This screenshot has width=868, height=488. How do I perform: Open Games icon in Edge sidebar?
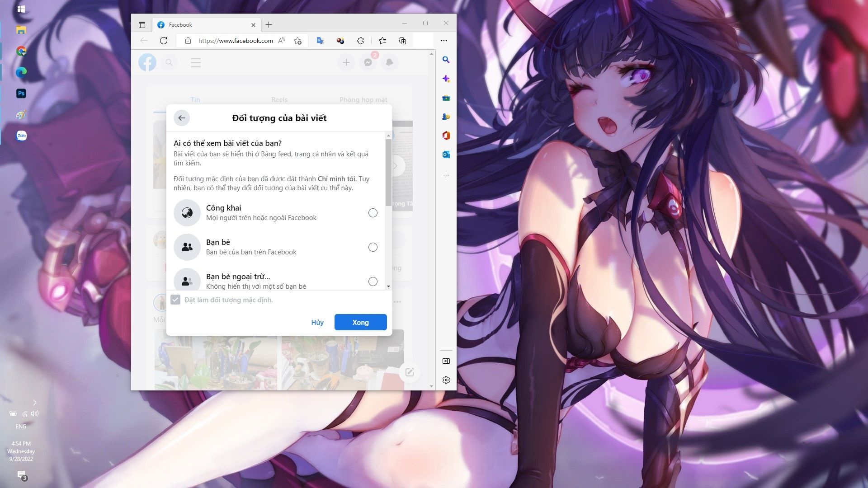tap(446, 117)
